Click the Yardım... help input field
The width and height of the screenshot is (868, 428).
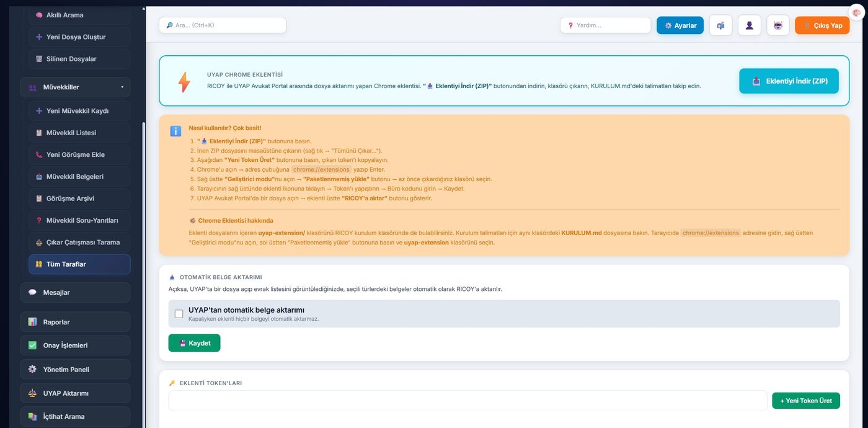click(606, 25)
